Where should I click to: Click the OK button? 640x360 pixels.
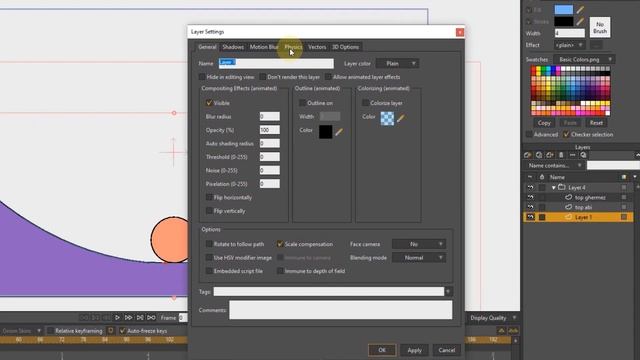(382, 350)
